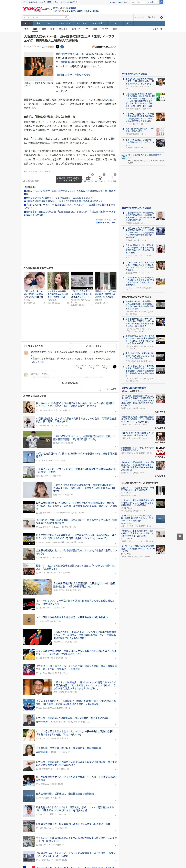Screen dimensions: 186x868
Task: Click the もっと見る(16件) button
Action: pyautogui.click(x=70, y=383)
